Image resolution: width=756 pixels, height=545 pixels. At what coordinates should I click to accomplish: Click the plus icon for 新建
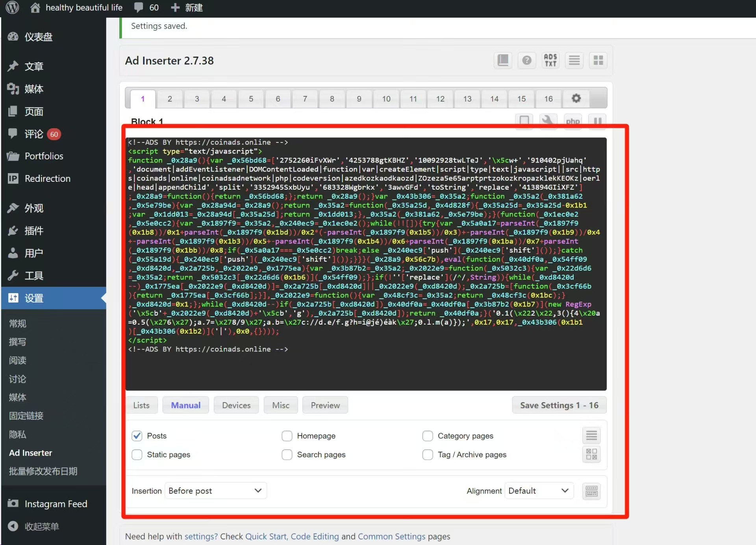(175, 7)
